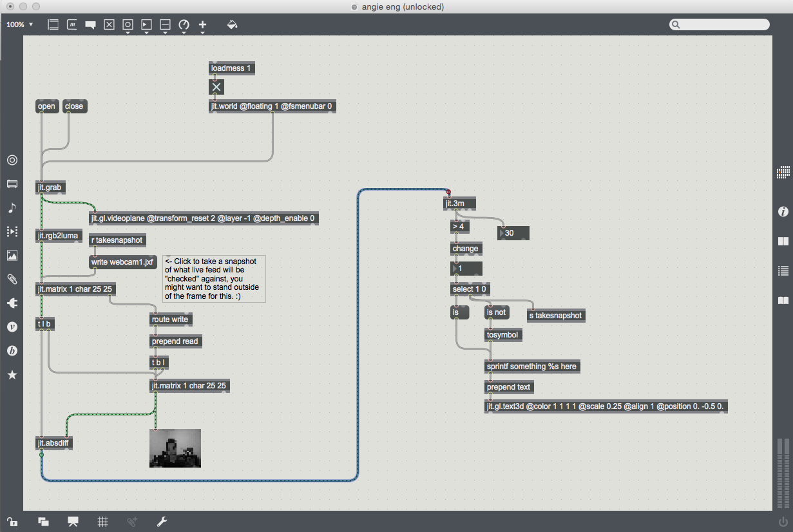Select the select 1 0 object

470,289
